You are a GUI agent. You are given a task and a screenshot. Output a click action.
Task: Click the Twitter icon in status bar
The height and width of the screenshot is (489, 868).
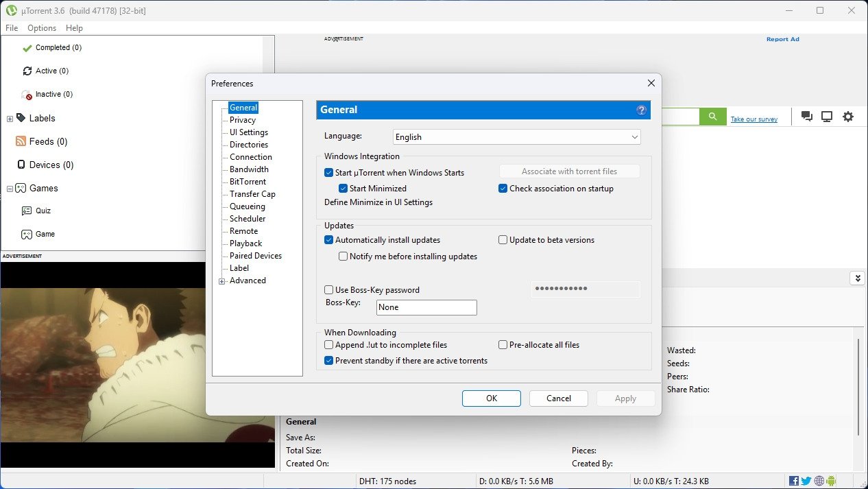tap(806, 481)
